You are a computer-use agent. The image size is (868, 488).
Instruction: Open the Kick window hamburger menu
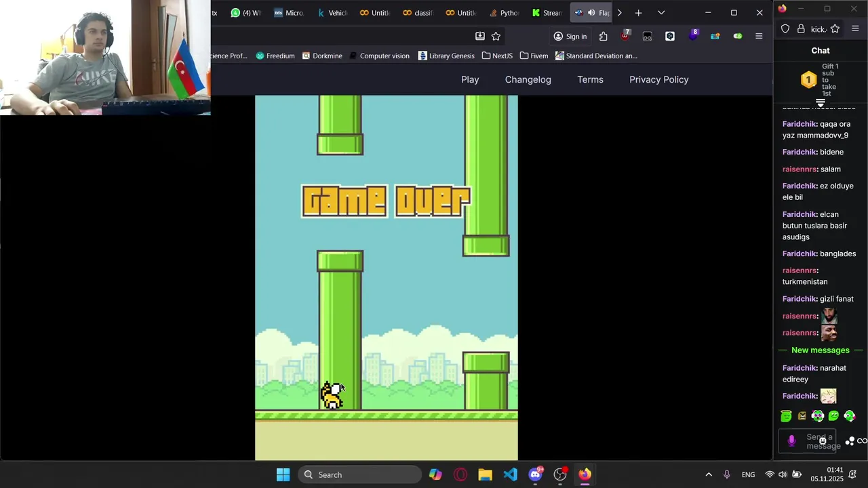click(x=855, y=28)
